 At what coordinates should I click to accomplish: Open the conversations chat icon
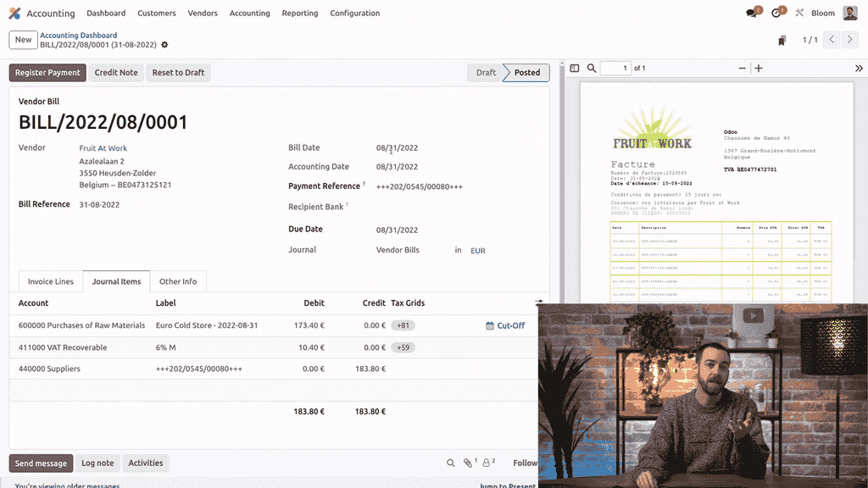click(x=751, y=14)
